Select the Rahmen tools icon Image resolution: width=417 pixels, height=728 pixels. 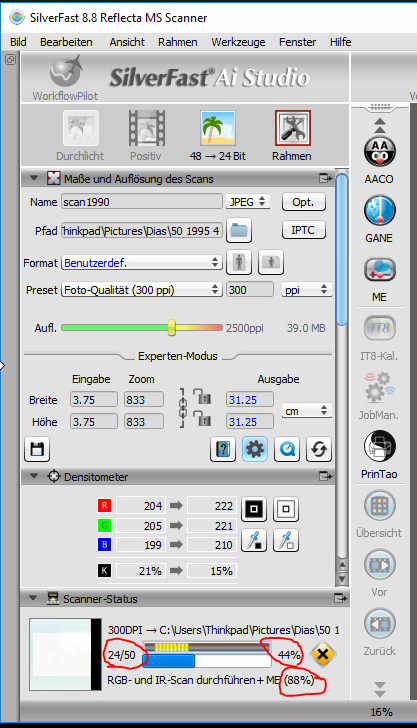[292, 129]
